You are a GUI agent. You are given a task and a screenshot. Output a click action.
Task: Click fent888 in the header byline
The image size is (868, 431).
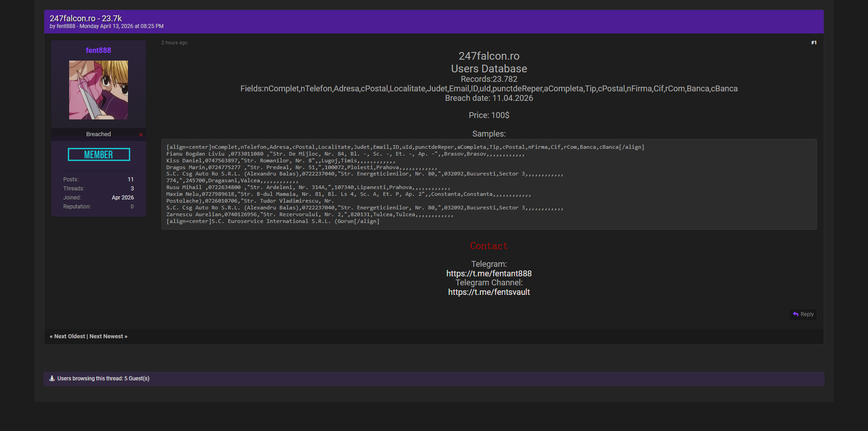pos(66,26)
